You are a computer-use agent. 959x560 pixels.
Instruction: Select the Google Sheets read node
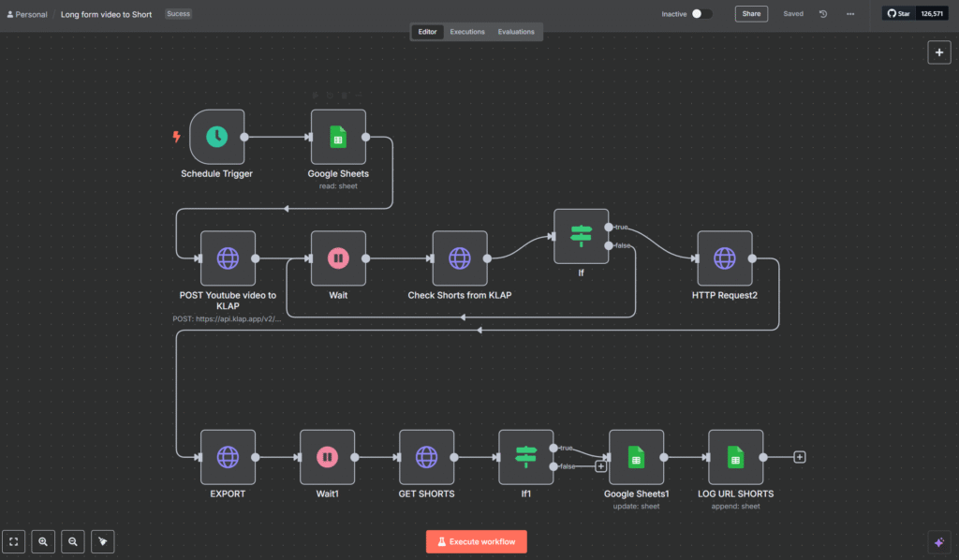coord(338,137)
